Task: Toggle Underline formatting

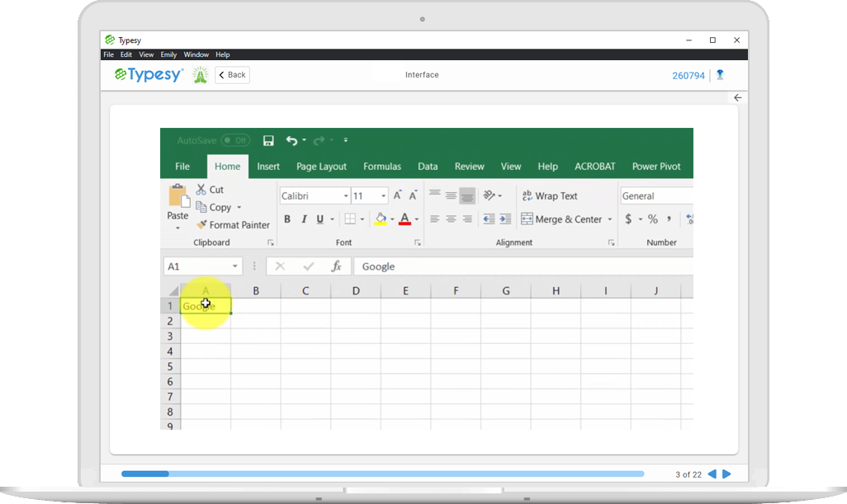Action: [x=319, y=219]
